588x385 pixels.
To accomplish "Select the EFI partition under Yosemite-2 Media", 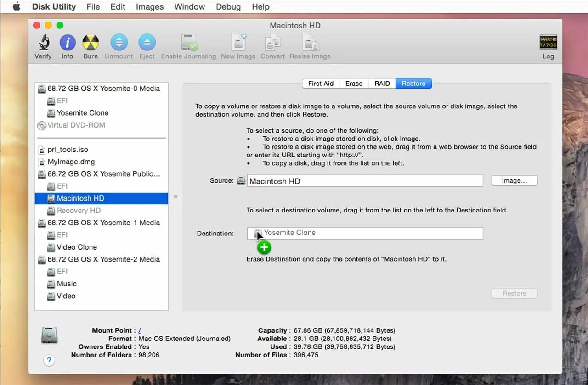I will [102, 272].
